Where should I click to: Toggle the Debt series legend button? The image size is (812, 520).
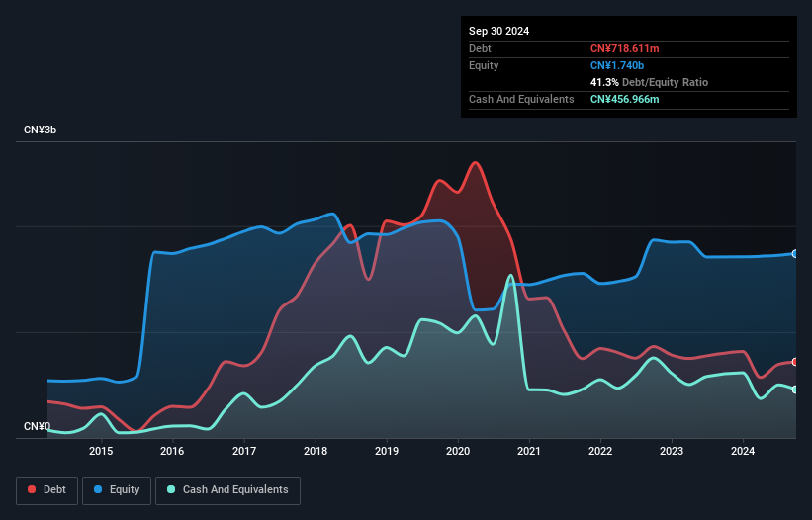[x=47, y=490]
